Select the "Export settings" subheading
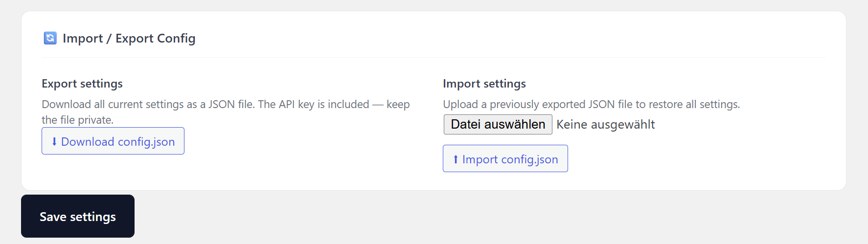This screenshot has width=868, height=244. [x=82, y=84]
